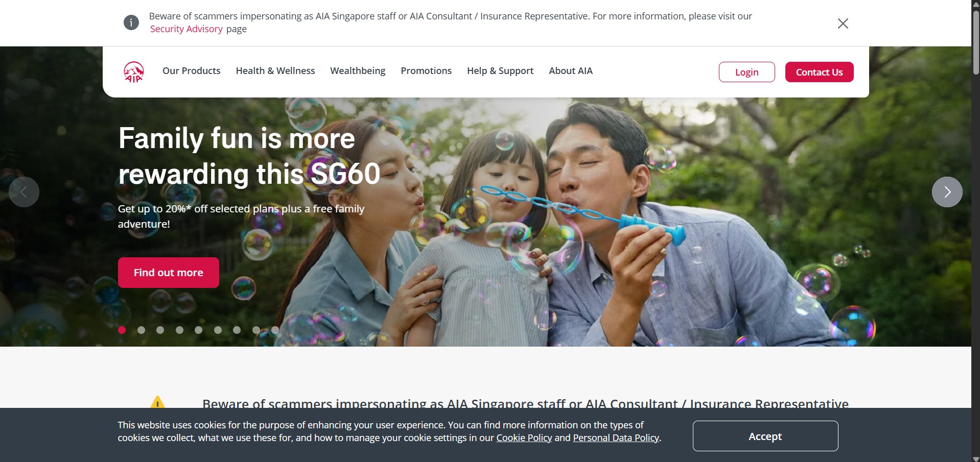The width and height of the screenshot is (980, 462).
Task: Open the Our Products menu
Action: 192,71
